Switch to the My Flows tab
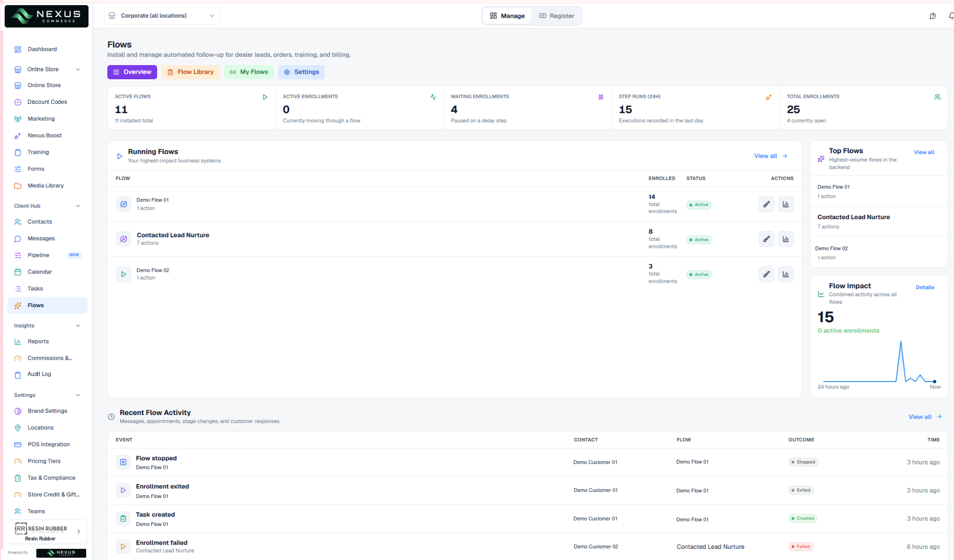The height and width of the screenshot is (560, 954). [x=249, y=72]
